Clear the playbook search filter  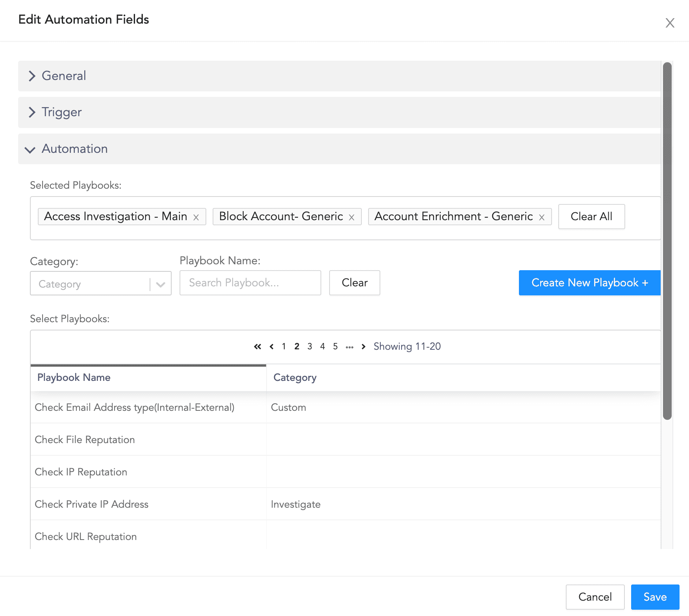pos(354,283)
